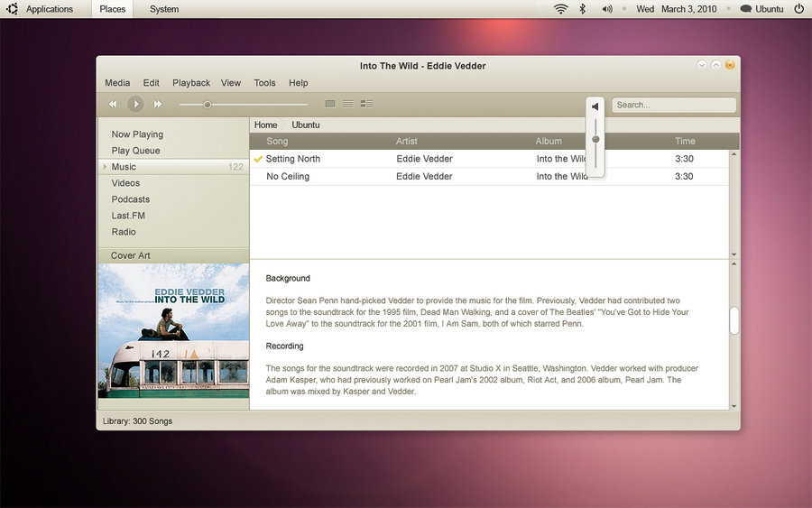Skip to previous track
Screen dimensions: 812x508
click(x=113, y=104)
